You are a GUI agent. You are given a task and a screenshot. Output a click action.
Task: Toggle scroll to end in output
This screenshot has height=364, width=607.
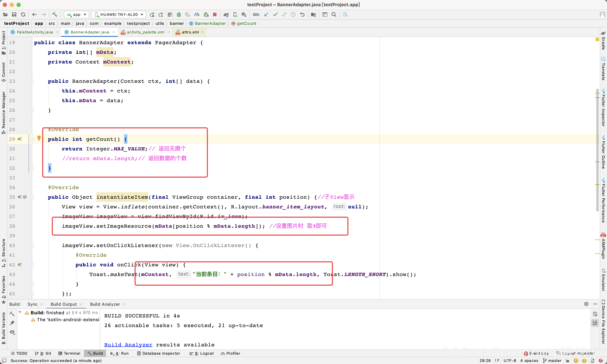click(595, 323)
